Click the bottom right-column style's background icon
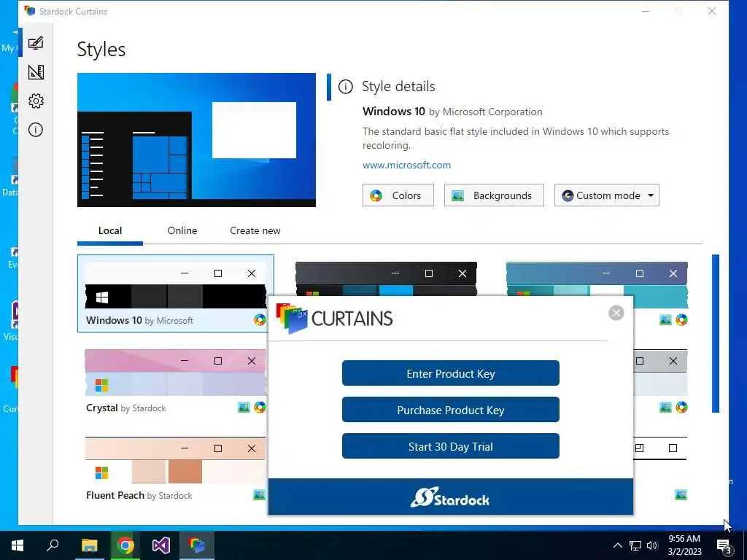The height and width of the screenshot is (560, 747). [x=681, y=495]
